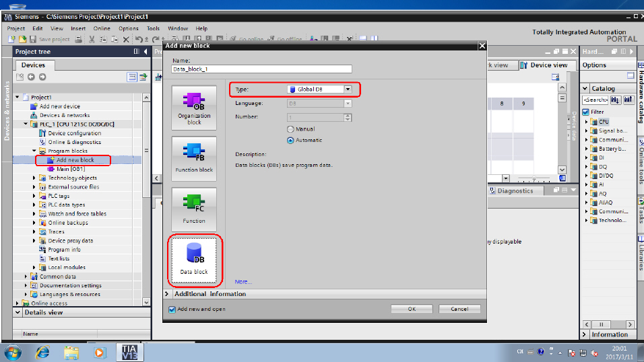
Task: Toggle the catalog Filter checkbox
Action: point(586,112)
